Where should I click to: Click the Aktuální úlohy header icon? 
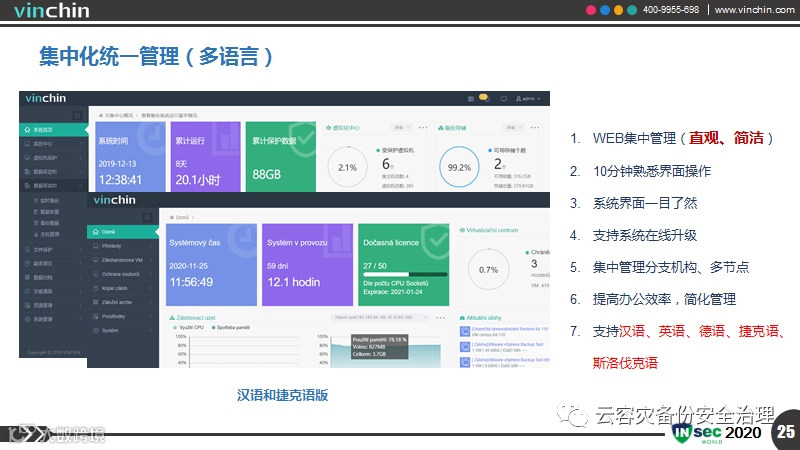462,318
